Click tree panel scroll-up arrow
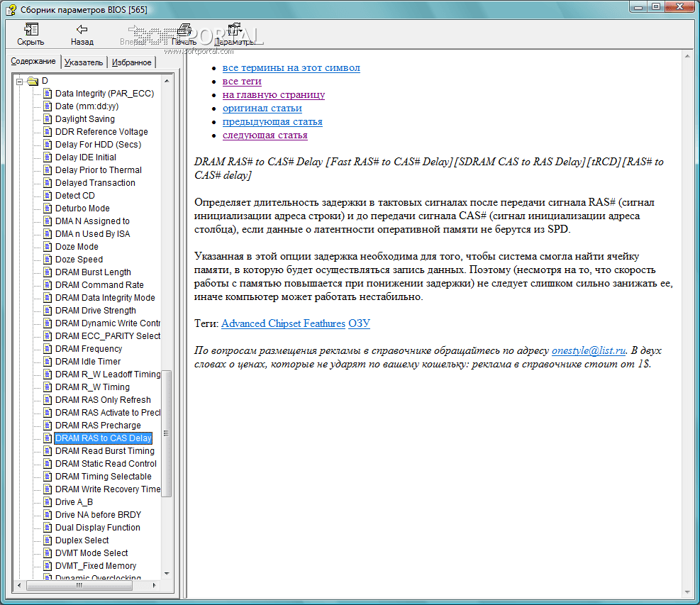Image resolution: width=700 pixels, height=605 pixels. (x=167, y=81)
